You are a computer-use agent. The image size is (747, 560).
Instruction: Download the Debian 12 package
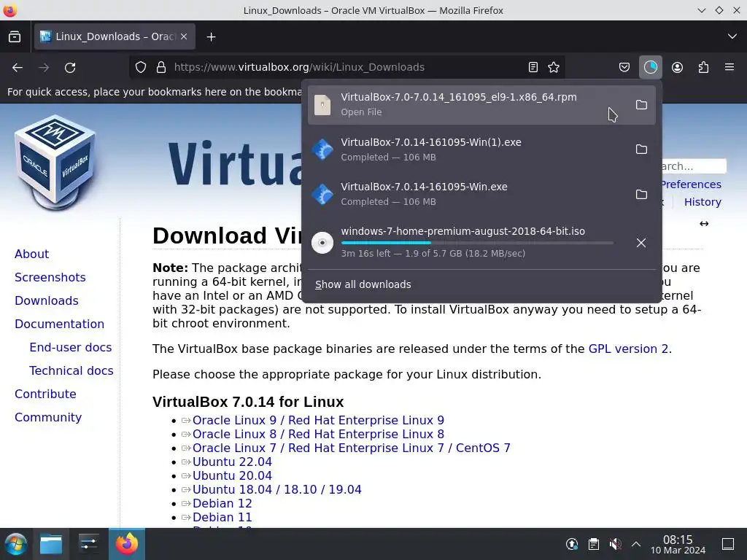click(x=222, y=503)
